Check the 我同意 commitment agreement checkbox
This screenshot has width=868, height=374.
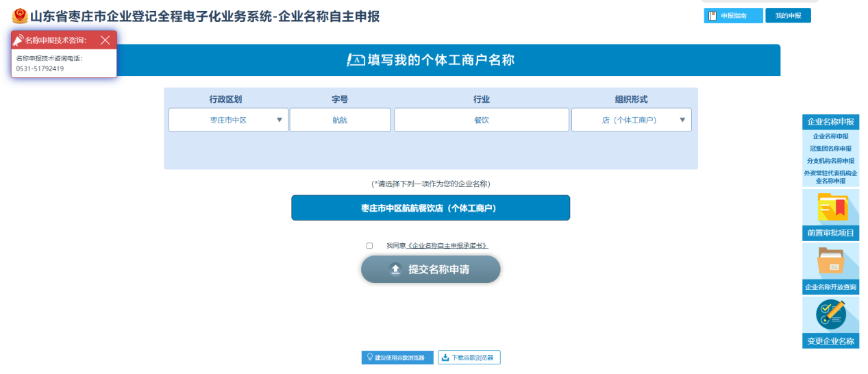(x=370, y=245)
